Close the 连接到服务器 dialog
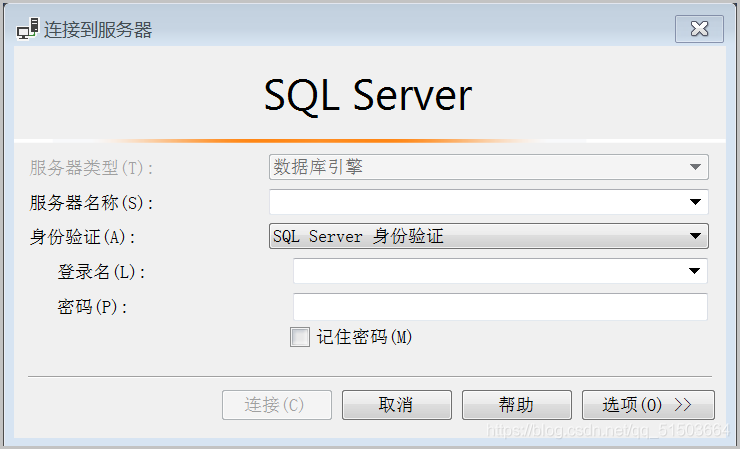740x449 pixels. (x=699, y=29)
